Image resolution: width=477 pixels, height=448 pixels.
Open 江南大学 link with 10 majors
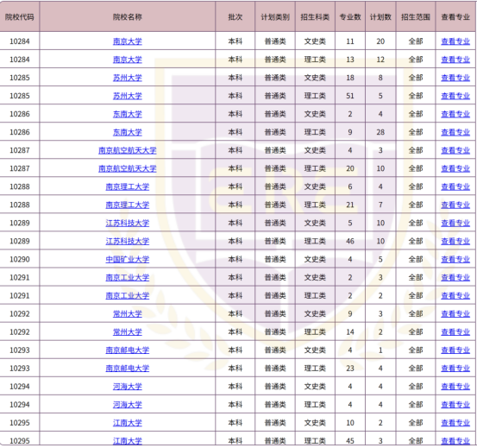[127, 423]
